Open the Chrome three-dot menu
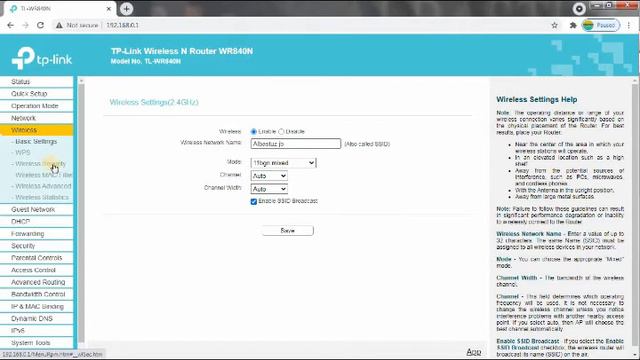Image resolution: width=640 pixels, height=360 pixels. 629,25
